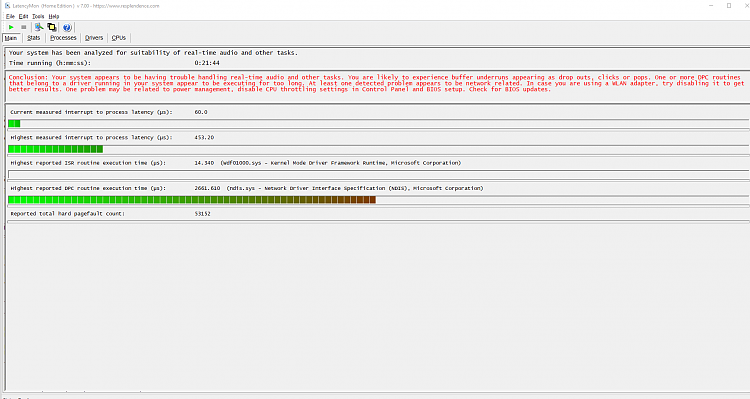Click 'Current measured interrupt to process latency' label
The image size is (750, 399).
91,112
